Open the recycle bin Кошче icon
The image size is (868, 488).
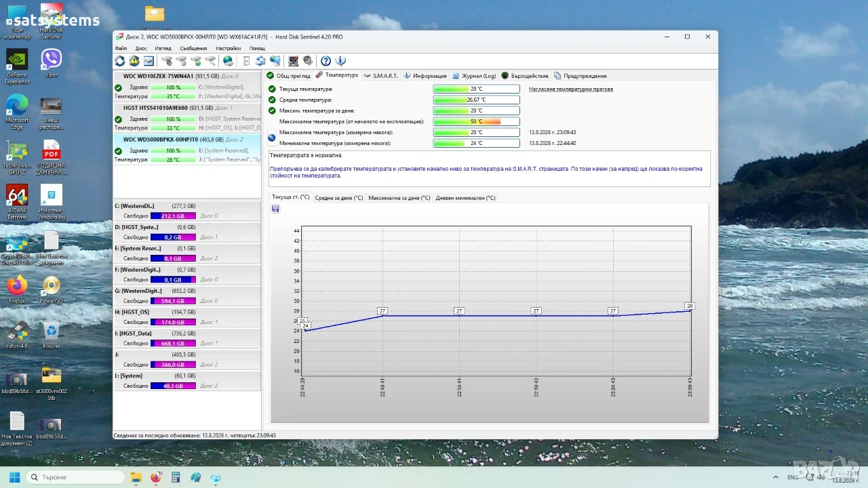[x=52, y=335]
